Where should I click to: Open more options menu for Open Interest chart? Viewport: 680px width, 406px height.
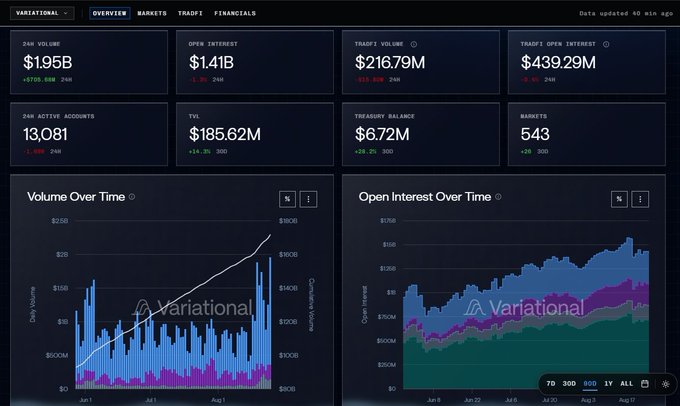tap(640, 199)
